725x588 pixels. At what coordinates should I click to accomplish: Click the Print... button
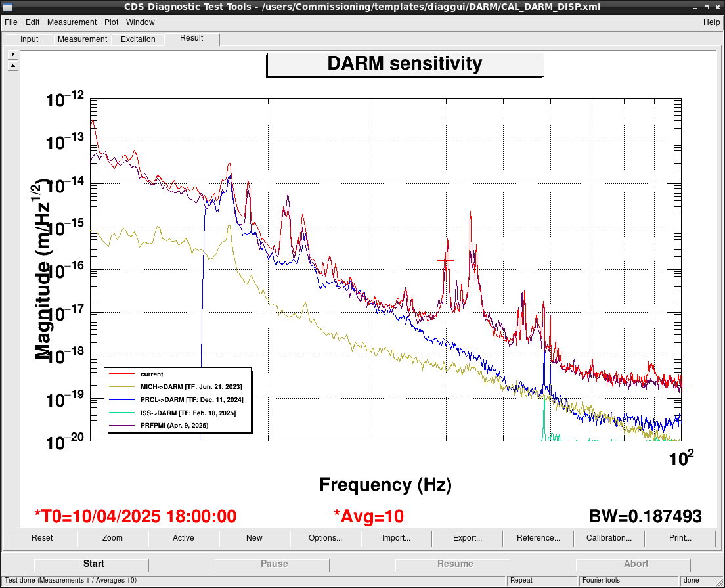click(x=680, y=538)
